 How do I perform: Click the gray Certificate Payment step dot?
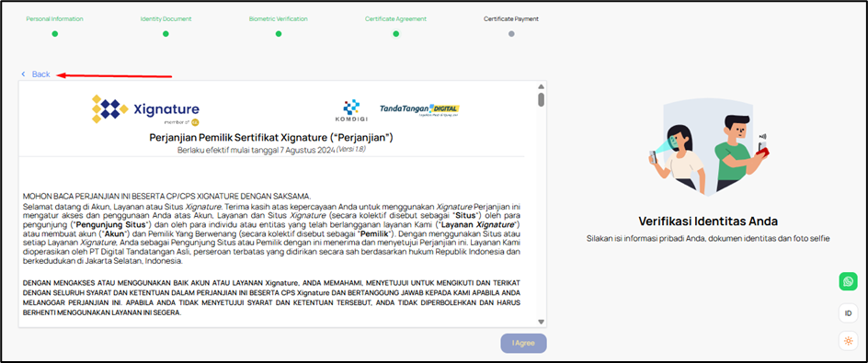(x=511, y=34)
